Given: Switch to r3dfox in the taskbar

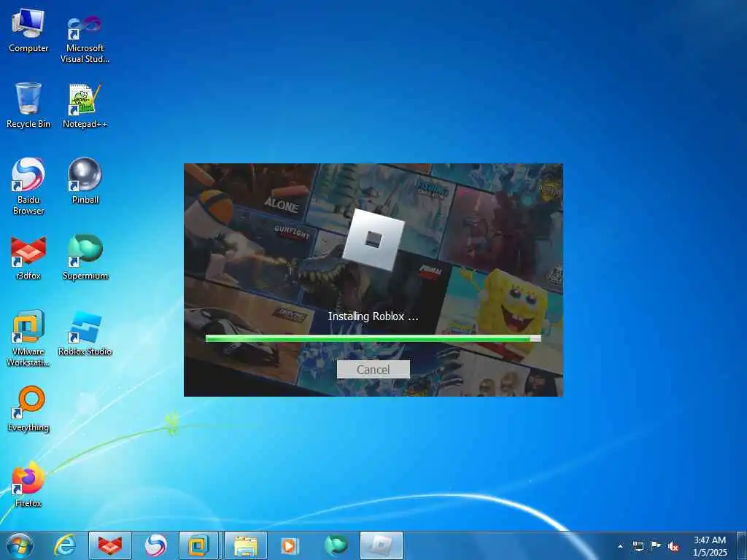Looking at the screenshot, I should click(110, 545).
